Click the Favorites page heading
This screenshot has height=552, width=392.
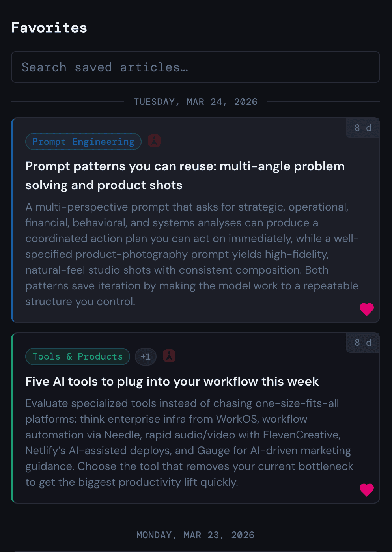pos(49,28)
